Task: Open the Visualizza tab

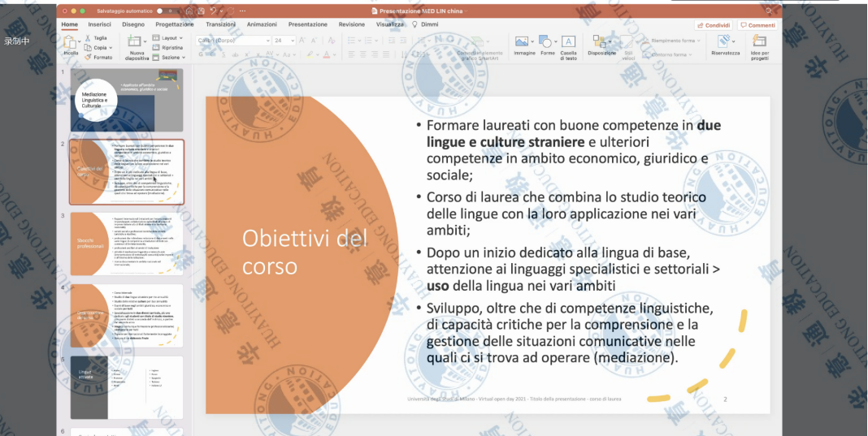Action: point(390,24)
